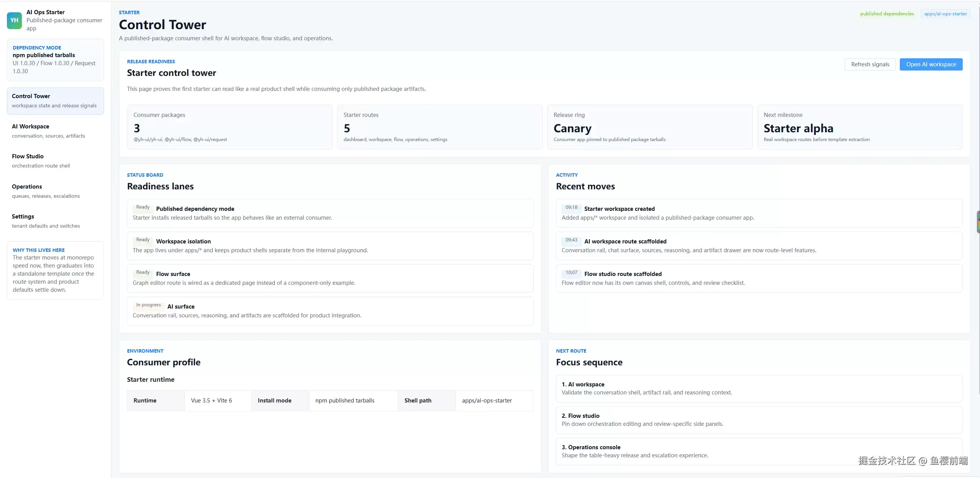Click the Published dependency mode lane title
Image resolution: width=980 pixels, height=478 pixels.
click(195, 209)
